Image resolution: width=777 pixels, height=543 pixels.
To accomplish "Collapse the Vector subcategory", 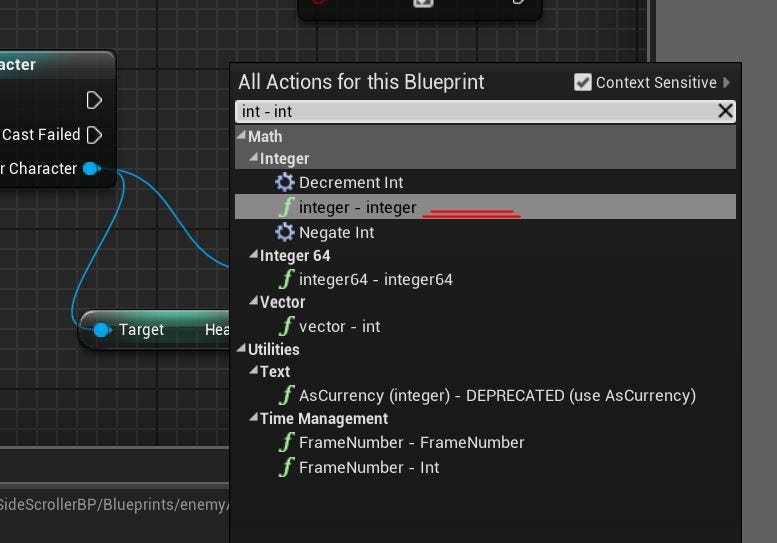I will [x=253, y=301].
